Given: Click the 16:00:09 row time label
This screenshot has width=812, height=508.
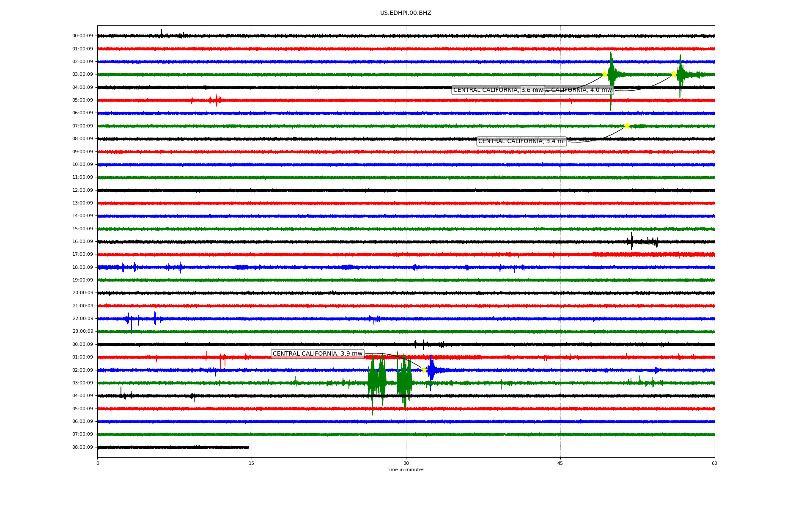Looking at the screenshot, I should tap(82, 242).
